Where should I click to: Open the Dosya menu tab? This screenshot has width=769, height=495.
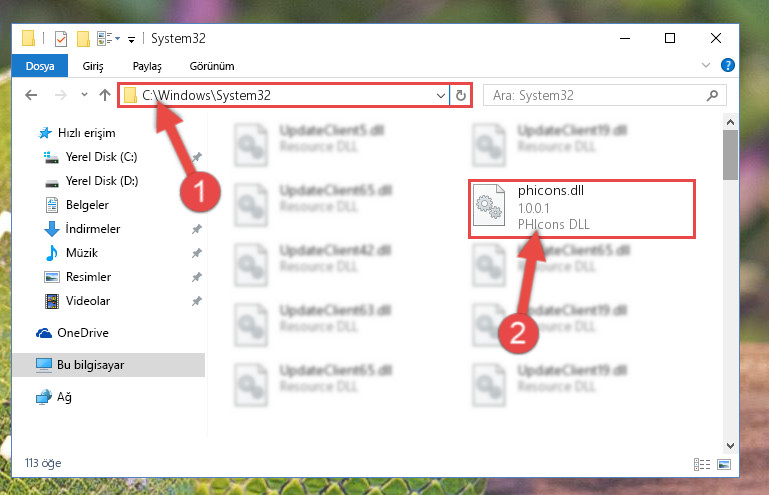click(40, 66)
